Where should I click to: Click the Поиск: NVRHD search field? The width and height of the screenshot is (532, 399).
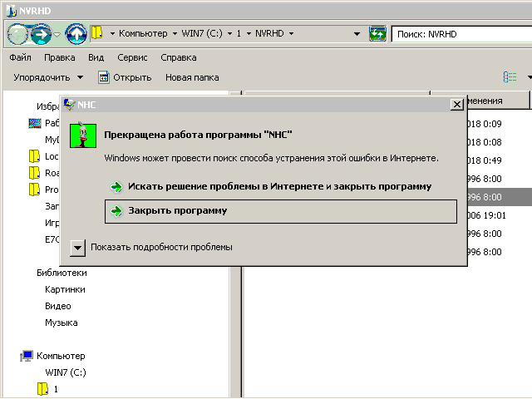(461, 34)
